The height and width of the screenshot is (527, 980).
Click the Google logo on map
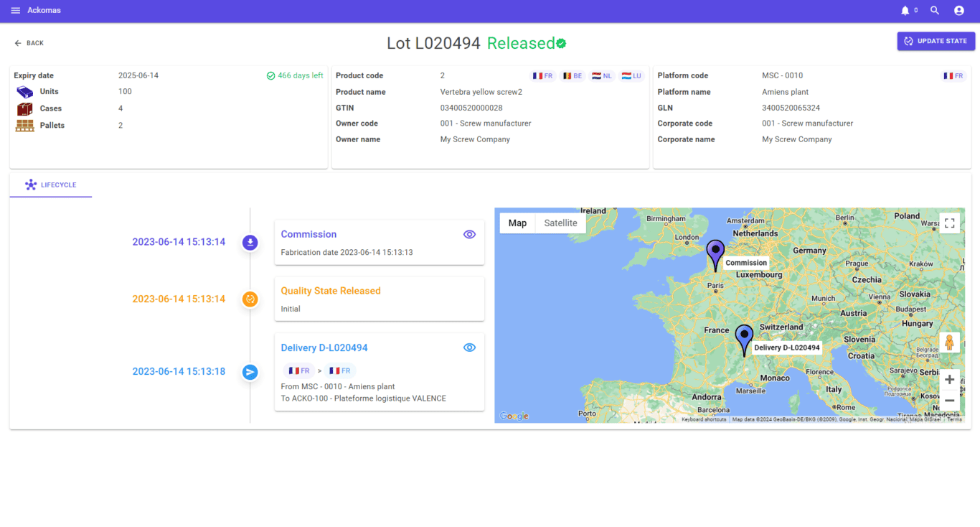[514, 416]
